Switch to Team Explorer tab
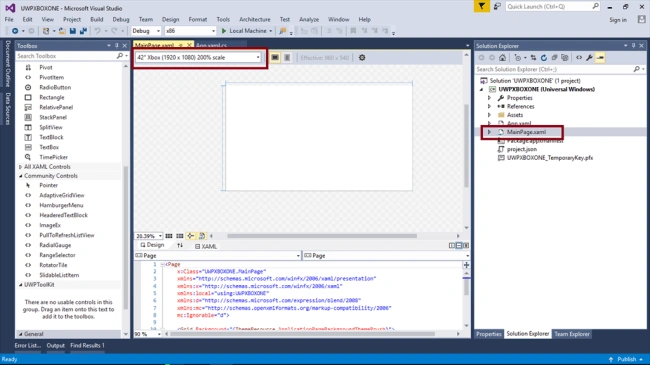 coord(572,334)
